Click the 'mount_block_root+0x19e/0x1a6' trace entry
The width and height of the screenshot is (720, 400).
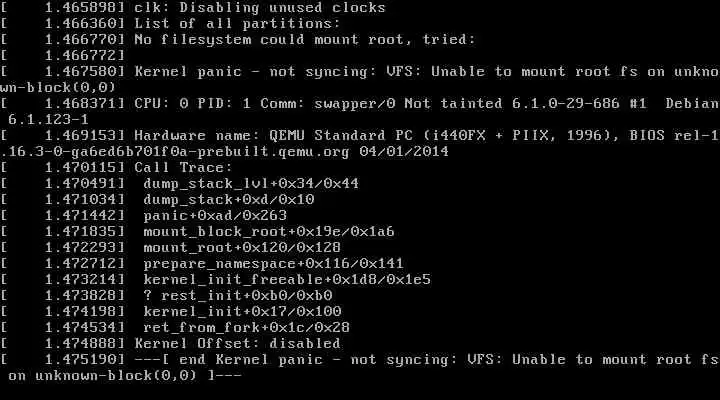click(269, 231)
